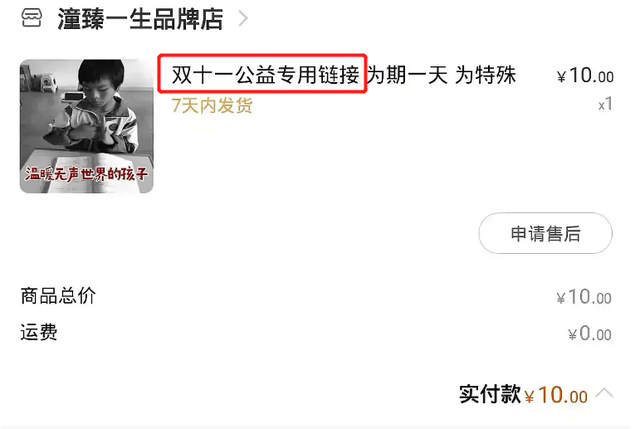Tap the 为期一天 为特殊 title text
This screenshot has width=640, height=429.
[442, 75]
